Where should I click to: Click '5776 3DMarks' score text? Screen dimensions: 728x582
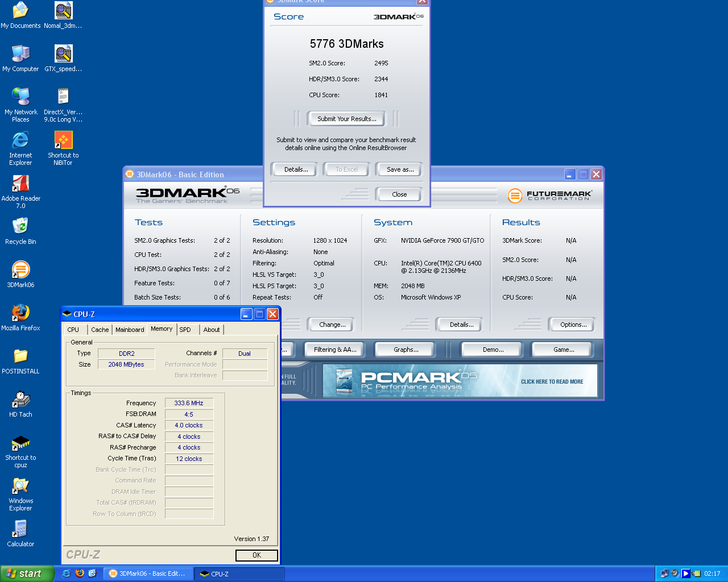point(346,44)
